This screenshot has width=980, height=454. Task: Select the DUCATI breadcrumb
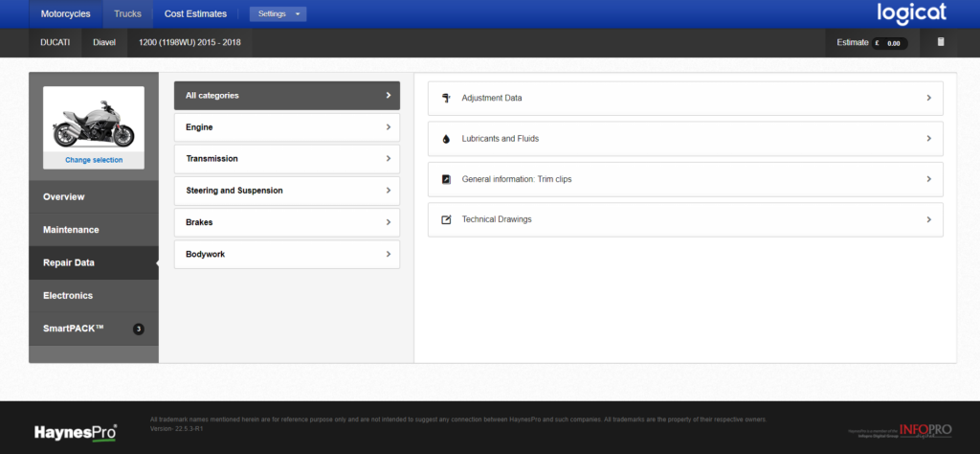[x=55, y=43]
